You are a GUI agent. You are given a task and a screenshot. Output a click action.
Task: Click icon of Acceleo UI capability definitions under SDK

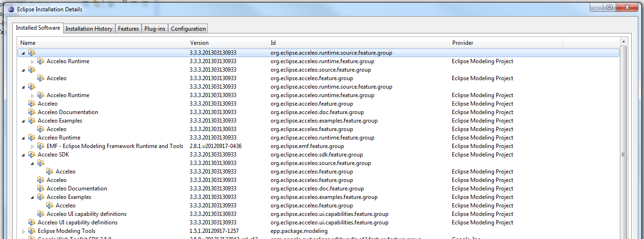(x=41, y=214)
